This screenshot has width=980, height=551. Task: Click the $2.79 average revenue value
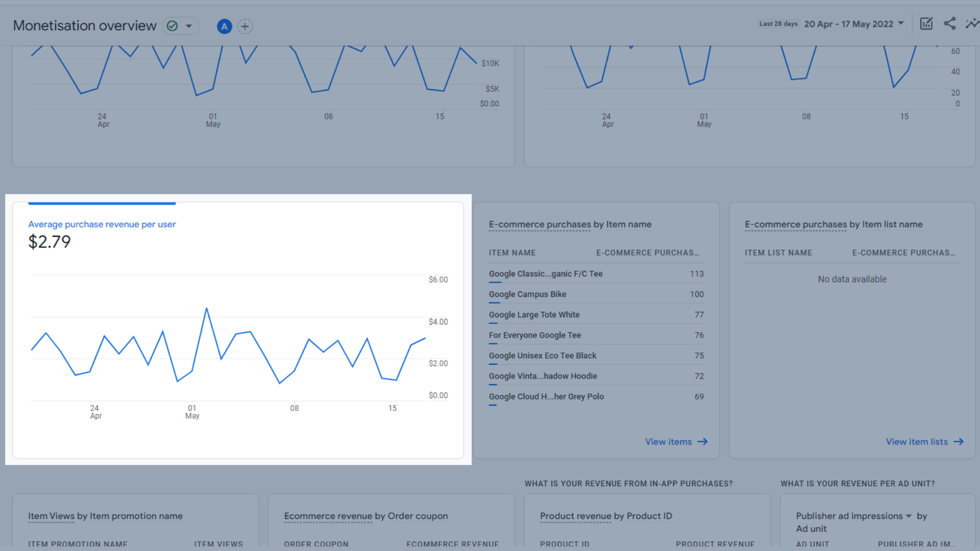point(50,242)
